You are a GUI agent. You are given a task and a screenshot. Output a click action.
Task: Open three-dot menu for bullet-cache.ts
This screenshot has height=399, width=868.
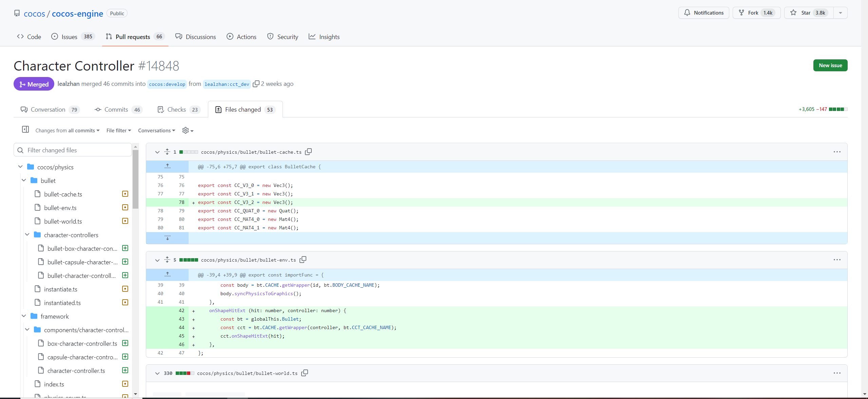[837, 152]
